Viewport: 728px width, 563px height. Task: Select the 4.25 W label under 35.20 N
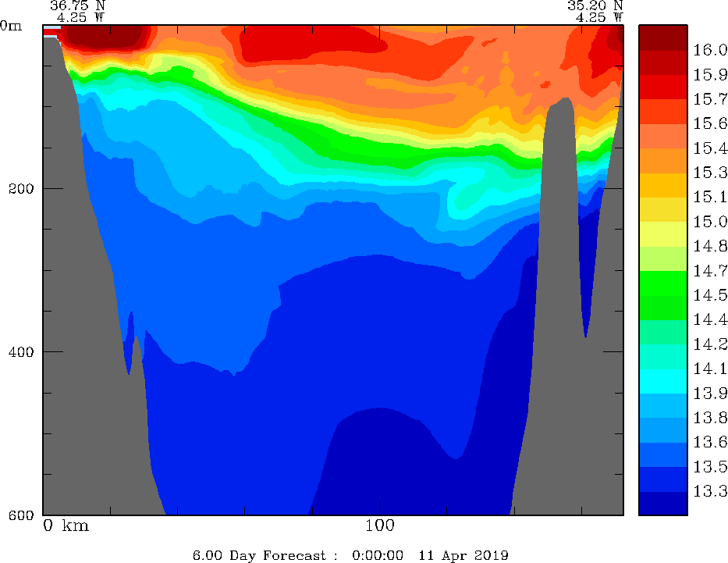(x=599, y=18)
